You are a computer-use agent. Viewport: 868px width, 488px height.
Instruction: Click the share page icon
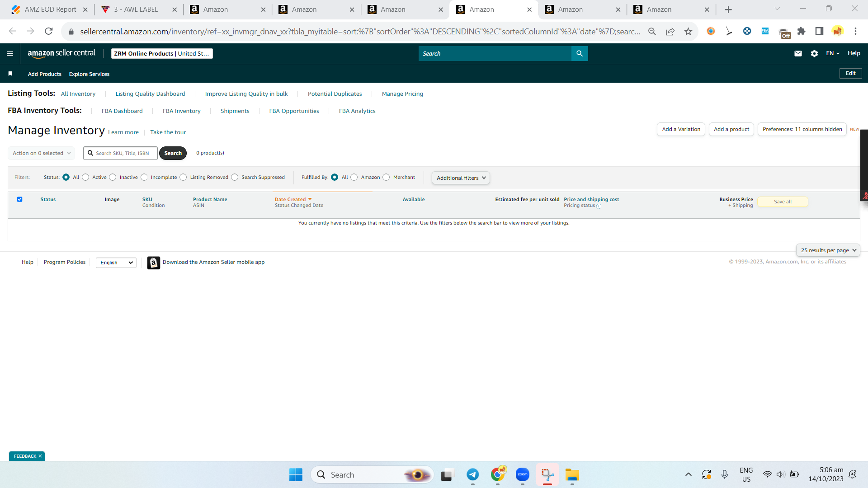(670, 31)
